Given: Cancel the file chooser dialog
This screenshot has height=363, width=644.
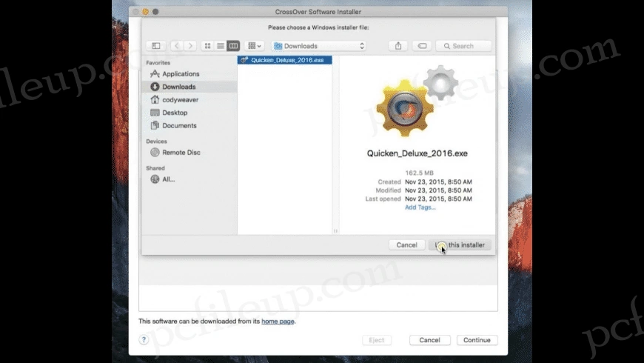Looking at the screenshot, I should 406,245.
